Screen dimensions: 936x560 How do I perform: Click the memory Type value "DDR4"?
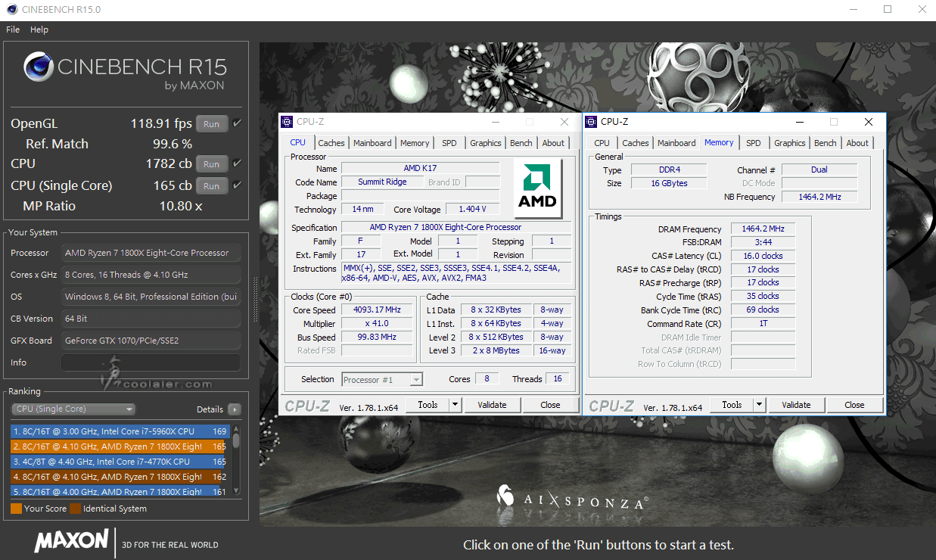point(669,170)
